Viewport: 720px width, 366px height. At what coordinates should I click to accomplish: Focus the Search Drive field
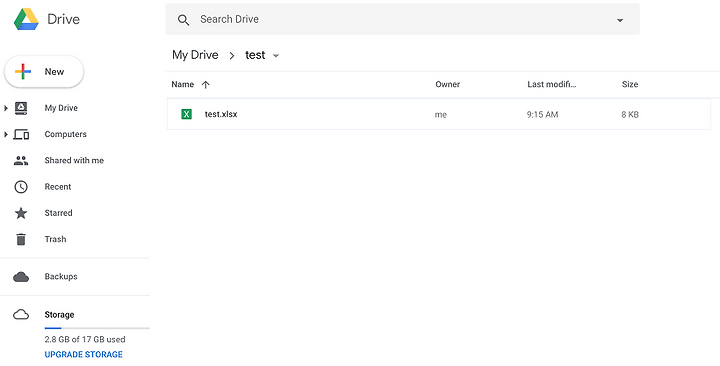tap(402, 19)
